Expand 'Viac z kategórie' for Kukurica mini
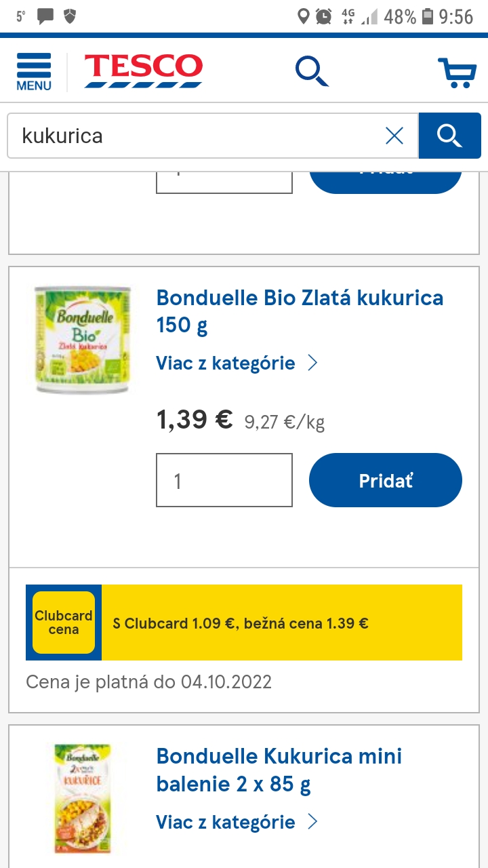 tap(226, 823)
